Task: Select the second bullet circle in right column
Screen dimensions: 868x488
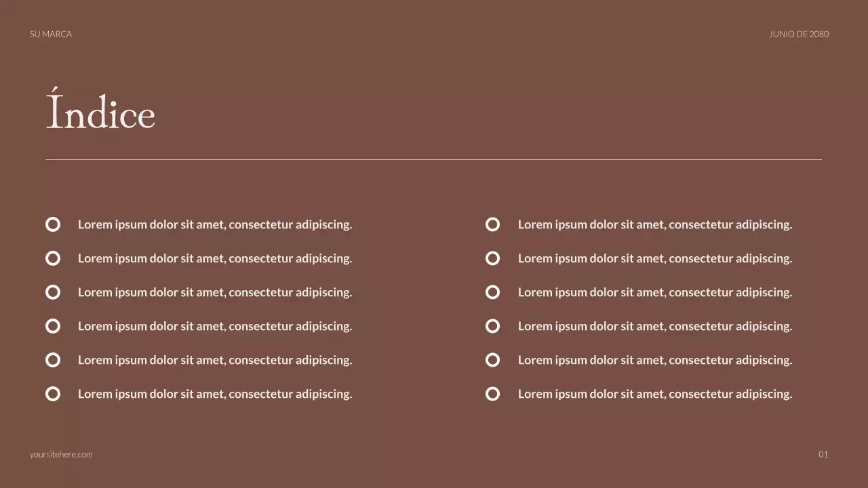Action: (x=493, y=258)
